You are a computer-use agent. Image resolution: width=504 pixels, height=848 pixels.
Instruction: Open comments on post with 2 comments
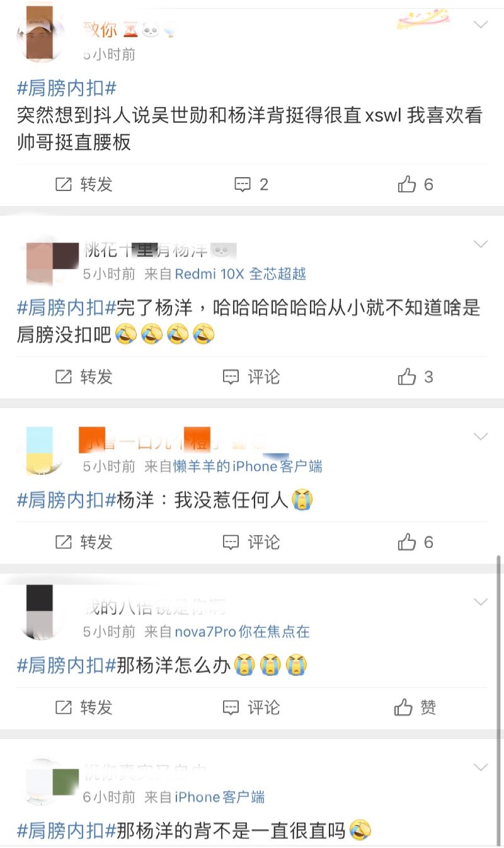251,185
